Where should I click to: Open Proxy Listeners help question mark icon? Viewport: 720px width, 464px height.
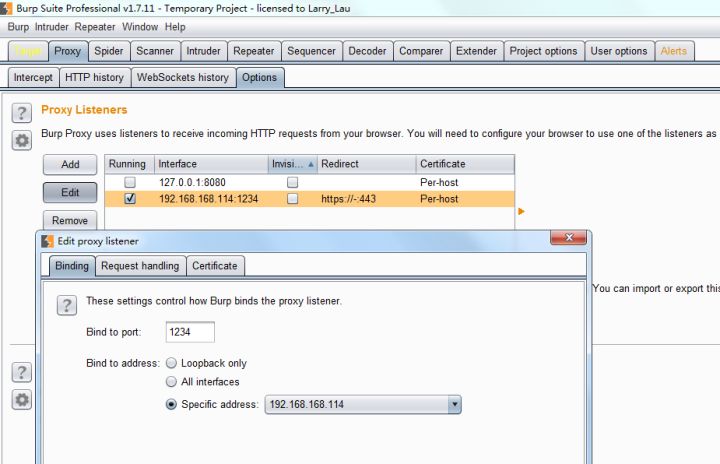22,113
